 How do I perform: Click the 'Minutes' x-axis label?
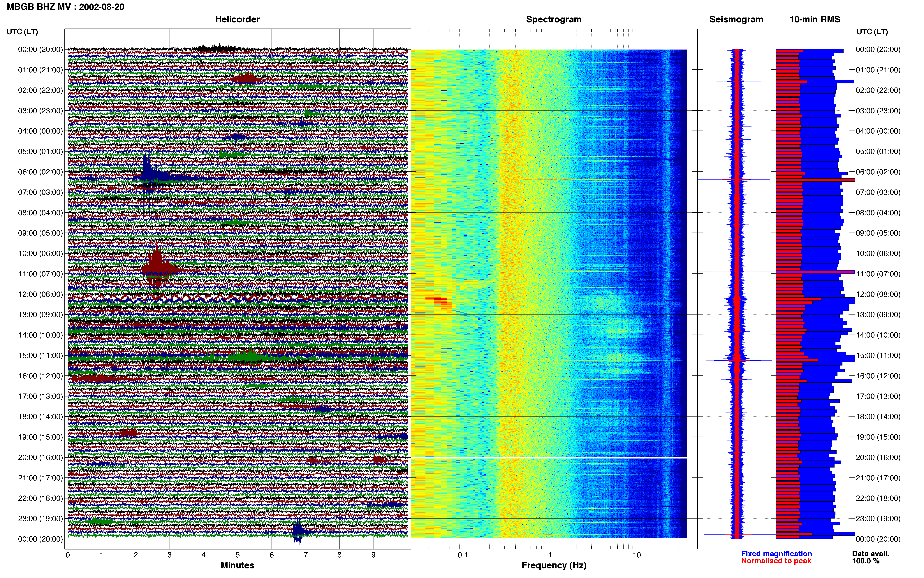237,565
